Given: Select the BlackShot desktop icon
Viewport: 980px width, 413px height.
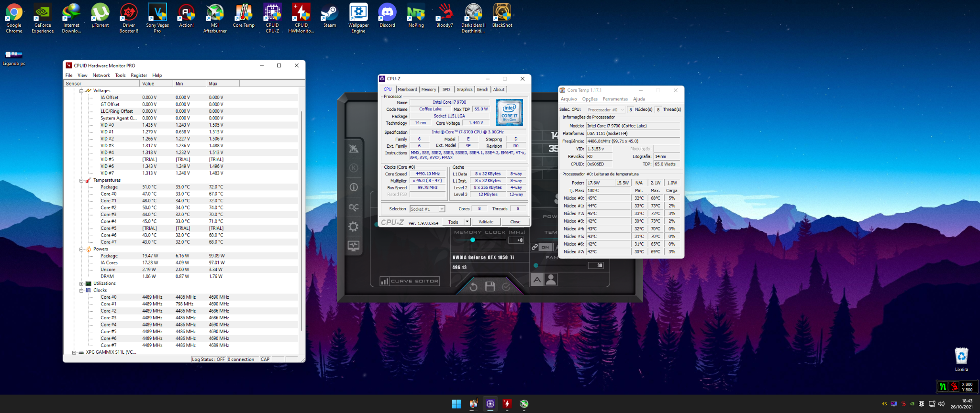Looking at the screenshot, I should [502, 15].
